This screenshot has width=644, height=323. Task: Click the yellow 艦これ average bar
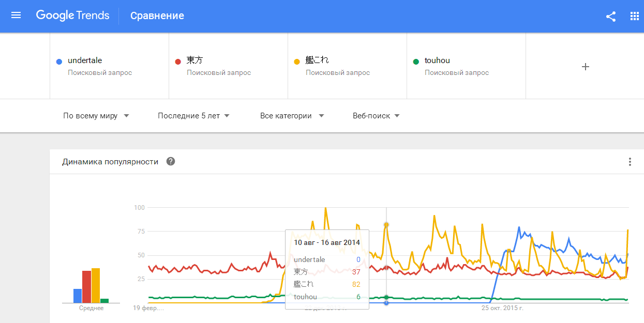click(x=96, y=285)
